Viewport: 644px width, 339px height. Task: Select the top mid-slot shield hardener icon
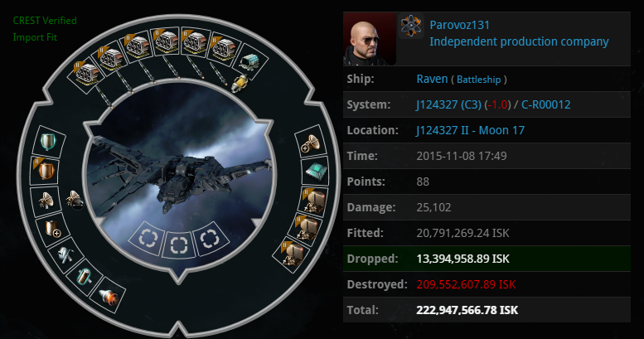pos(48,141)
